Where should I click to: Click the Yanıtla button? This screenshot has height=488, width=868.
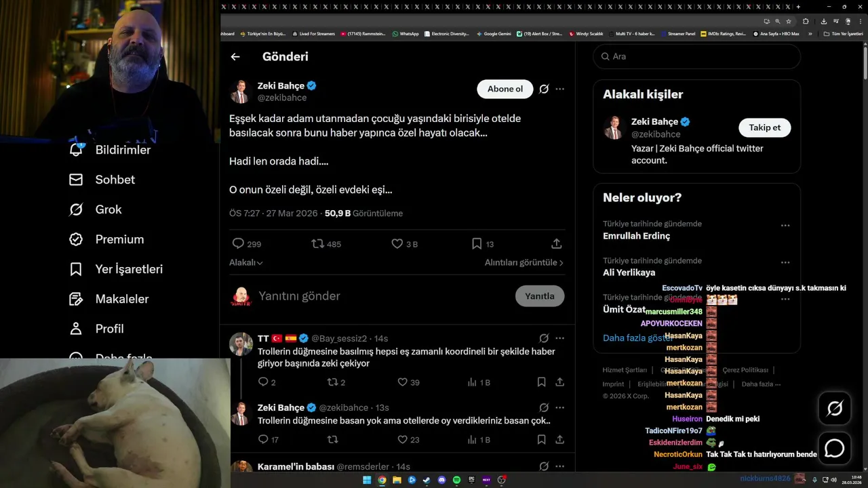540,296
